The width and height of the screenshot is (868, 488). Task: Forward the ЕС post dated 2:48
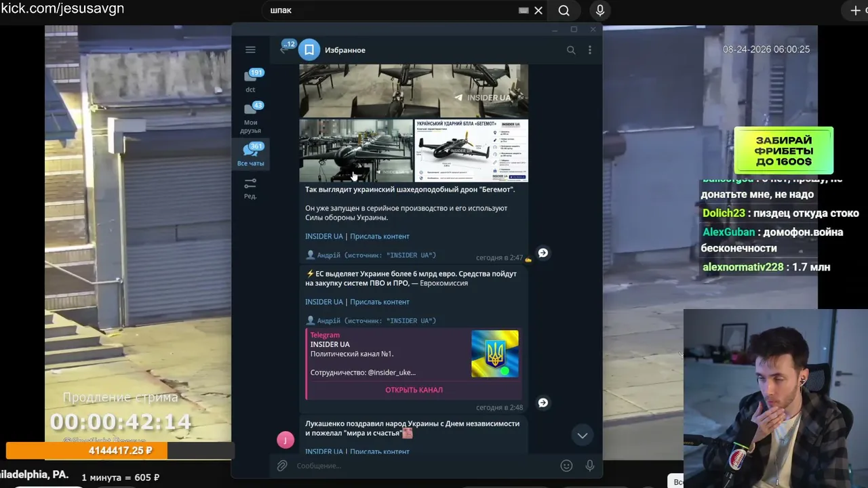click(543, 403)
